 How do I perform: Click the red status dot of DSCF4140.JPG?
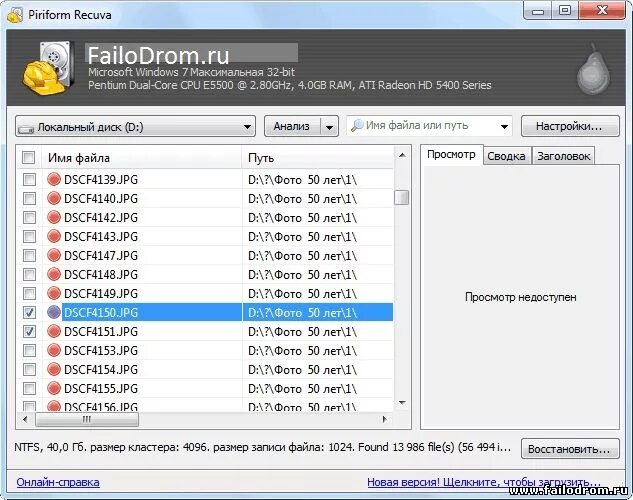(x=54, y=198)
